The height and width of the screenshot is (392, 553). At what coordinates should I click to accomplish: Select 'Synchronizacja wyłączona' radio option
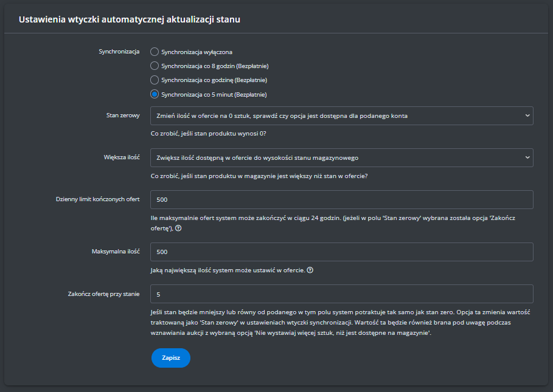(155, 52)
